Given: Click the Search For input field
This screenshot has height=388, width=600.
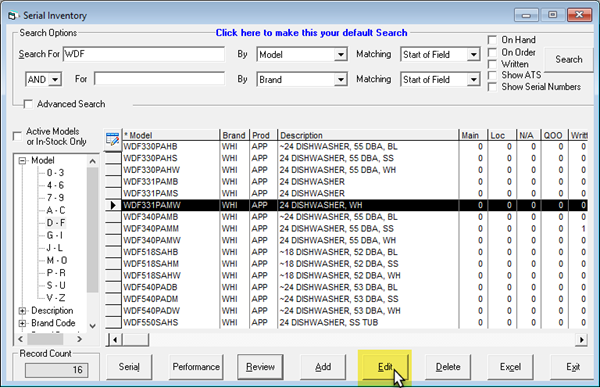Looking at the screenshot, I should (x=144, y=54).
